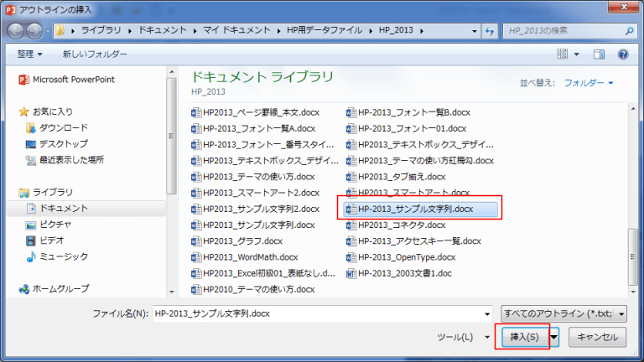Click the Forward navigation arrow

coord(34,31)
